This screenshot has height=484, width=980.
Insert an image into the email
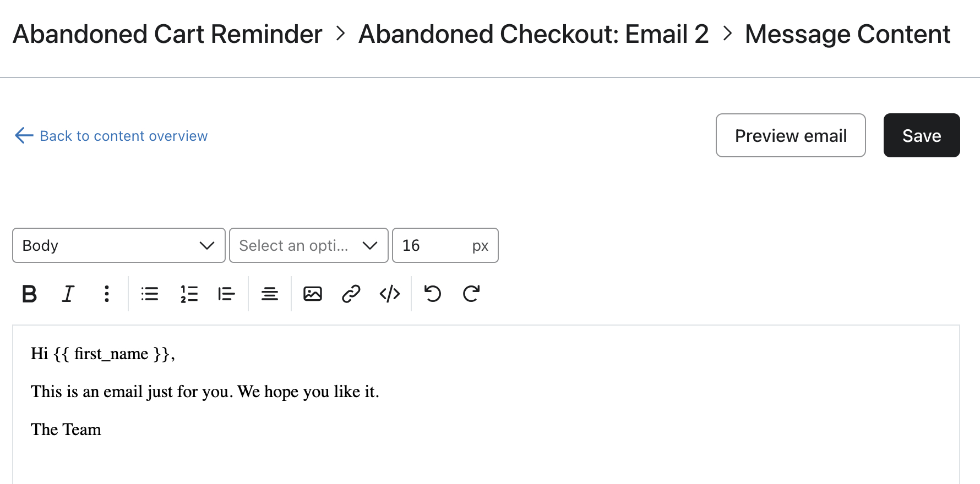click(312, 294)
